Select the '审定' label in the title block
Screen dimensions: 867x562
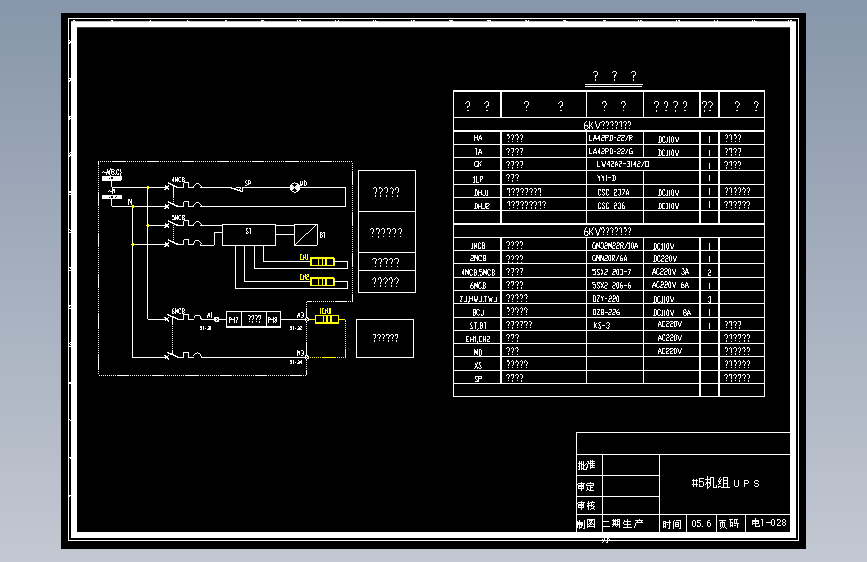[x=586, y=487]
